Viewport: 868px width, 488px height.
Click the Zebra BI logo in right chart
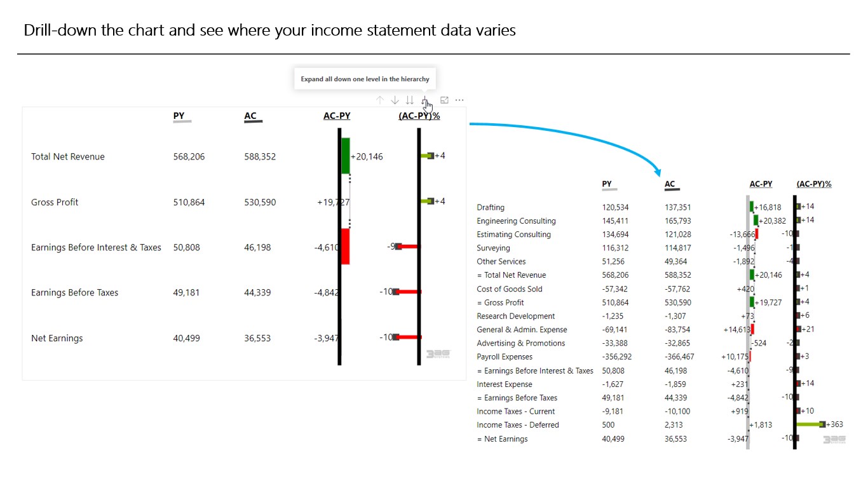pos(834,439)
